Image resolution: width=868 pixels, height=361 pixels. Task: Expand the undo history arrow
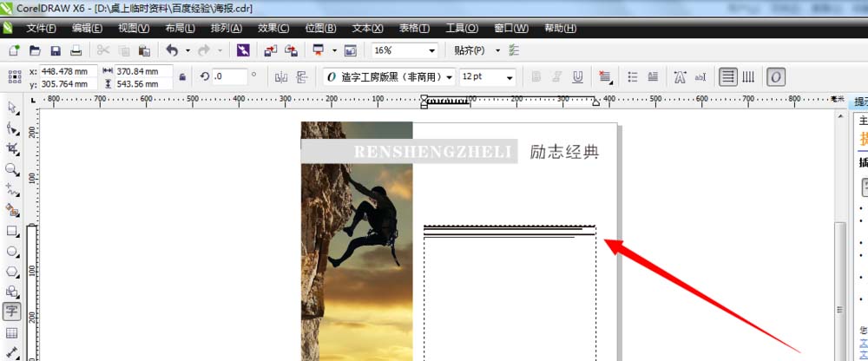coord(188,50)
